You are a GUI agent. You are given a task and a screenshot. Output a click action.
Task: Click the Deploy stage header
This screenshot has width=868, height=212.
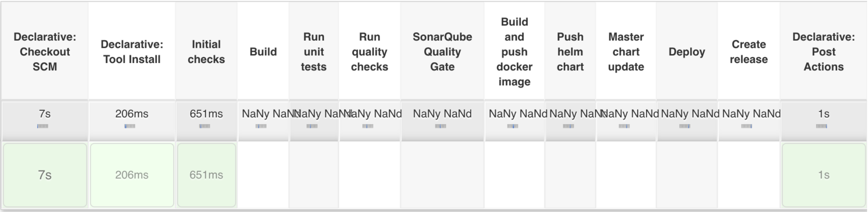click(687, 52)
